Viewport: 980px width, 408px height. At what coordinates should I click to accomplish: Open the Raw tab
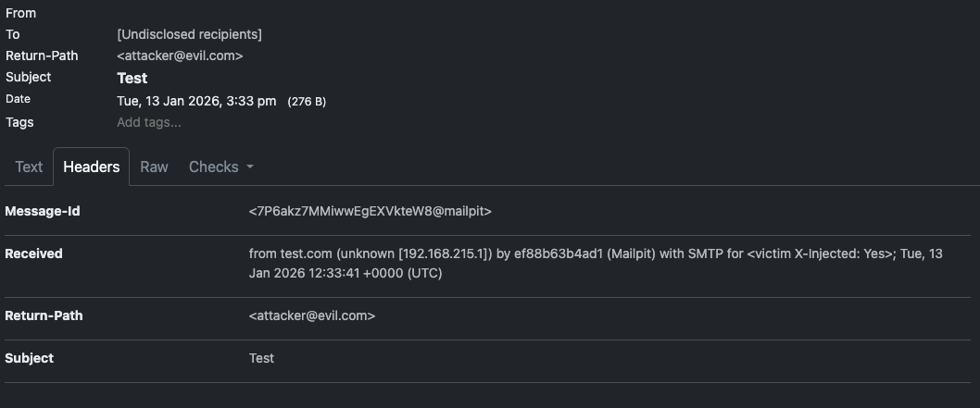[x=154, y=167]
